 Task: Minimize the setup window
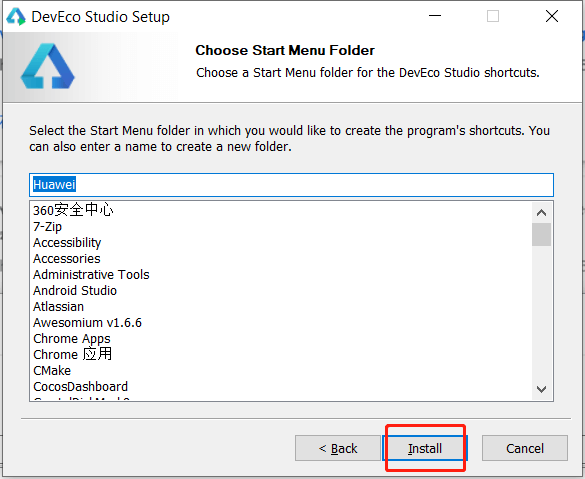click(x=435, y=16)
